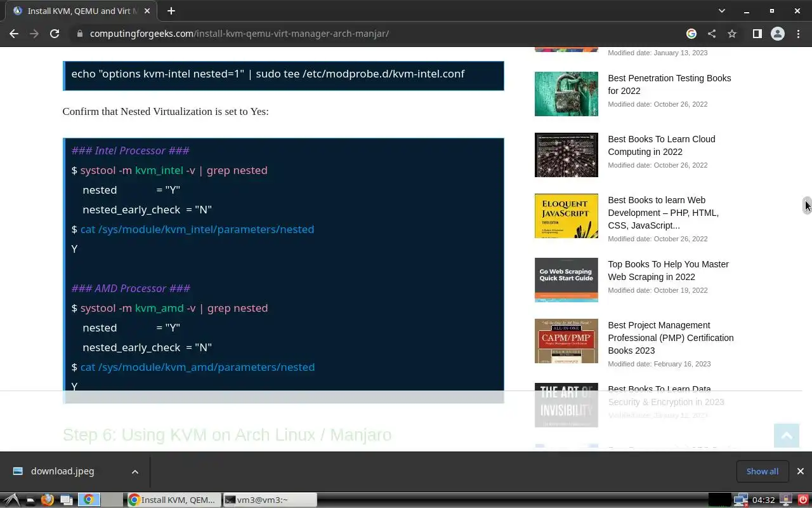The image size is (812, 508).
Task: Reload the current page
Action: [x=55, y=34]
